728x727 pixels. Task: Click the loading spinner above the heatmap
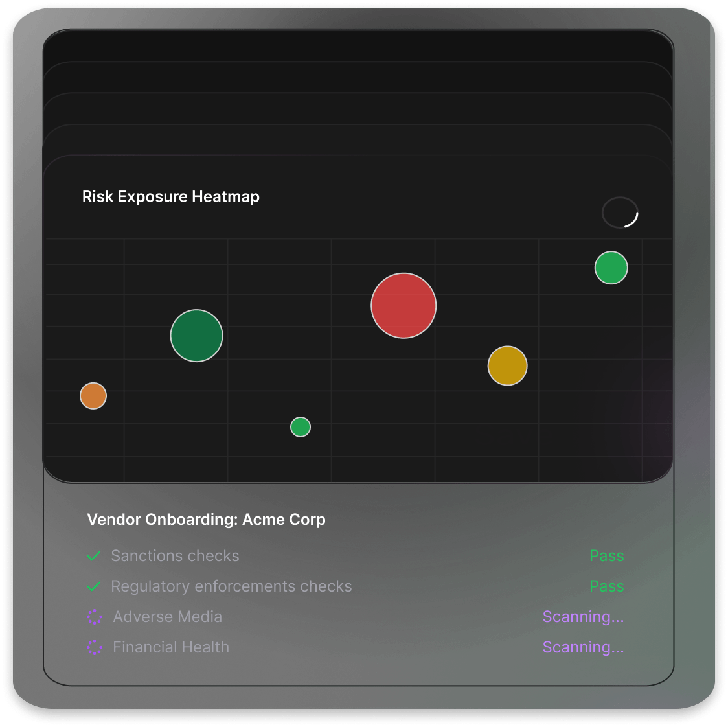click(x=620, y=213)
